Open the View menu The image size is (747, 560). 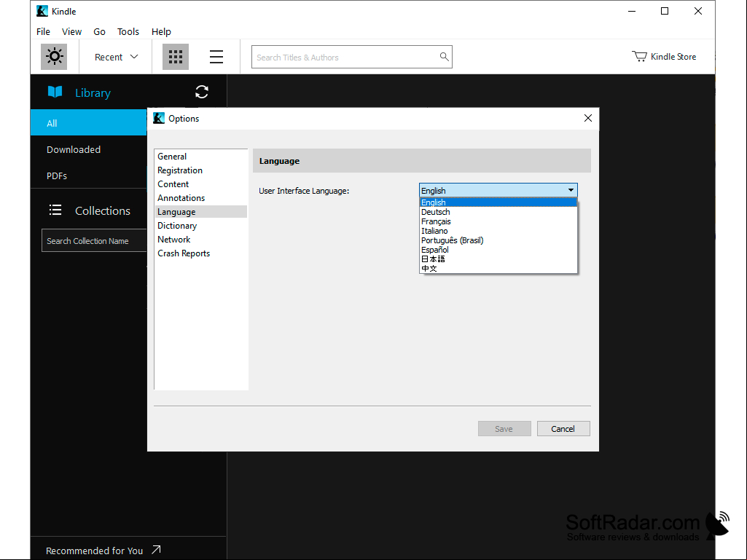[x=71, y=31]
